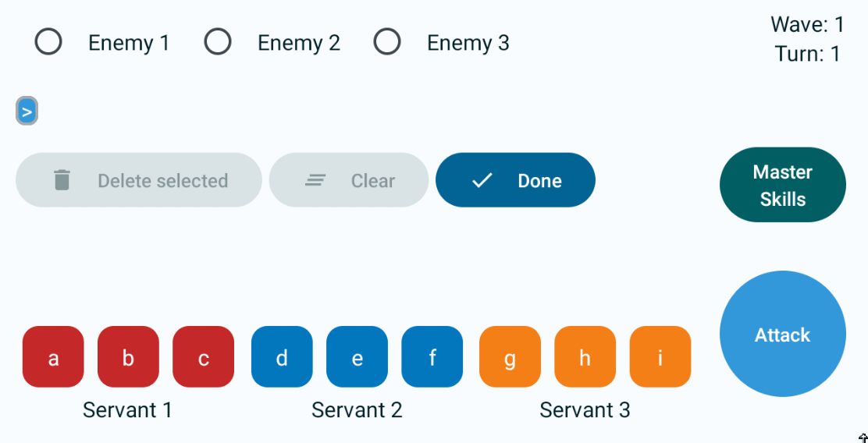
Task: Trigger Servant 2 skill f
Action: coord(432,356)
